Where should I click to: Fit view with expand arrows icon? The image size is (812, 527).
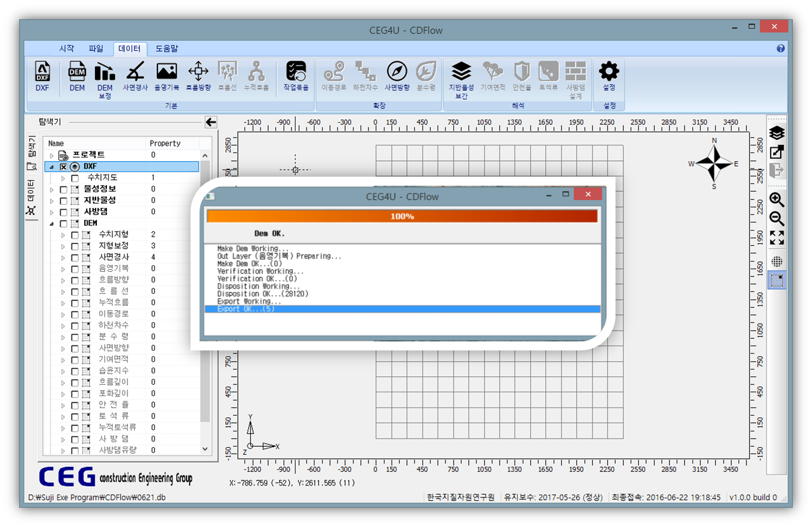pos(777,238)
